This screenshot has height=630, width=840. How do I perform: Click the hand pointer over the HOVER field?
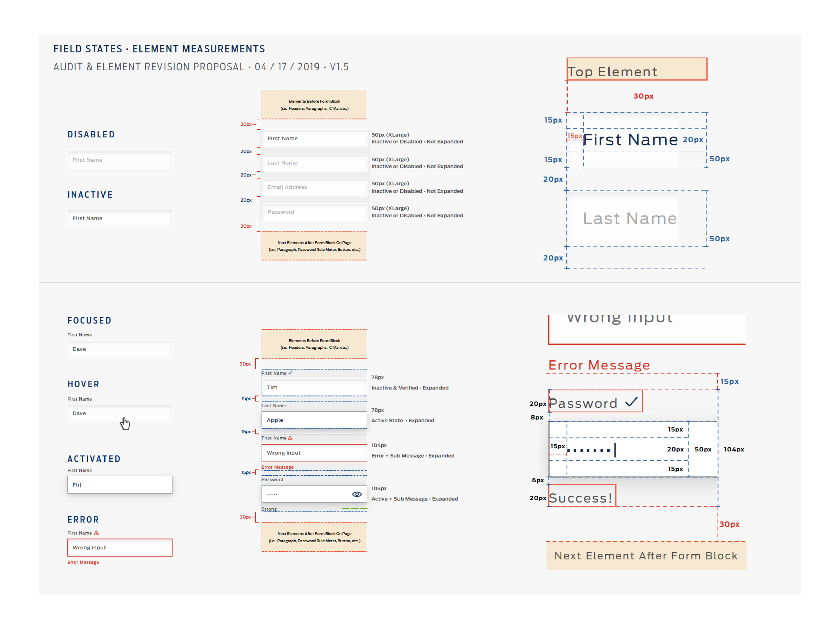point(125,423)
